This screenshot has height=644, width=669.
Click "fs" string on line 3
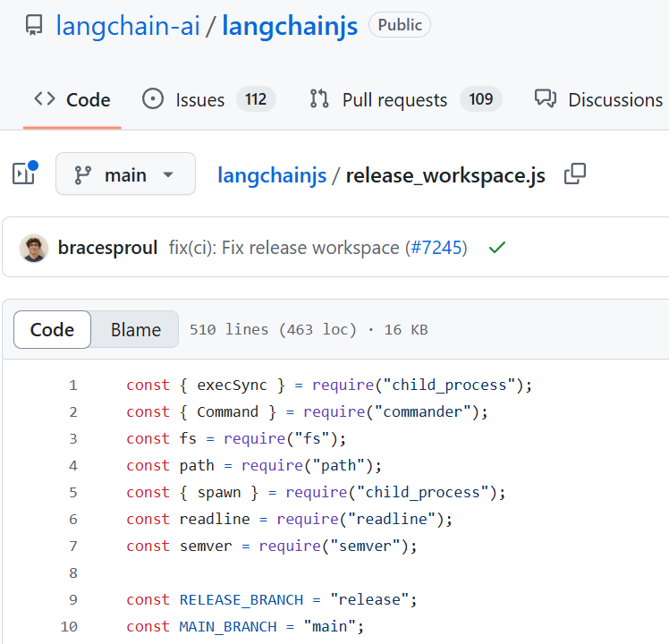pyautogui.click(x=312, y=438)
